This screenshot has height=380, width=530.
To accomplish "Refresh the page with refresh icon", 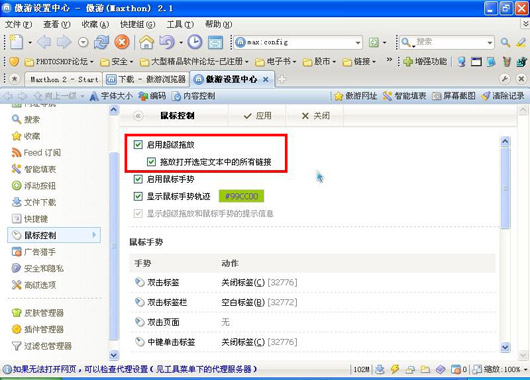I will [x=101, y=42].
